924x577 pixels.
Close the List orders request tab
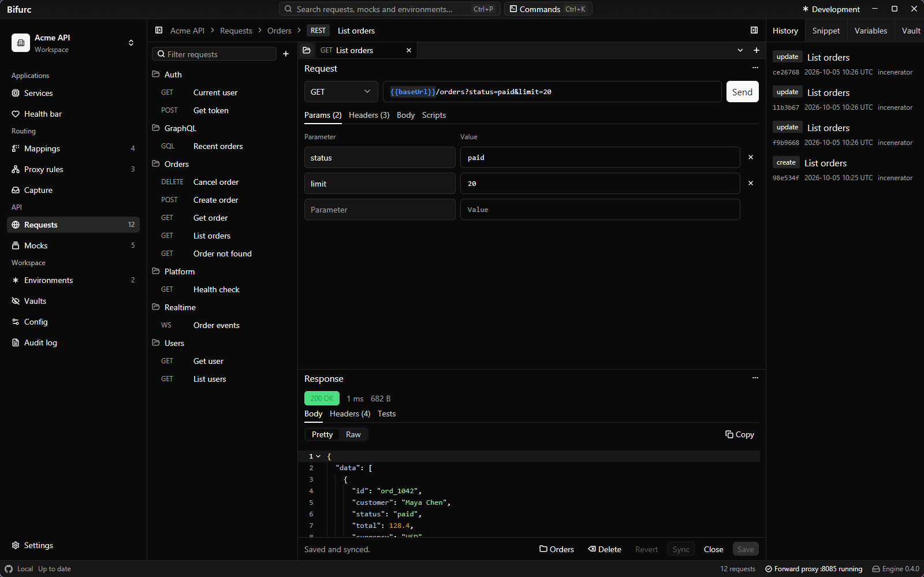tap(409, 50)
